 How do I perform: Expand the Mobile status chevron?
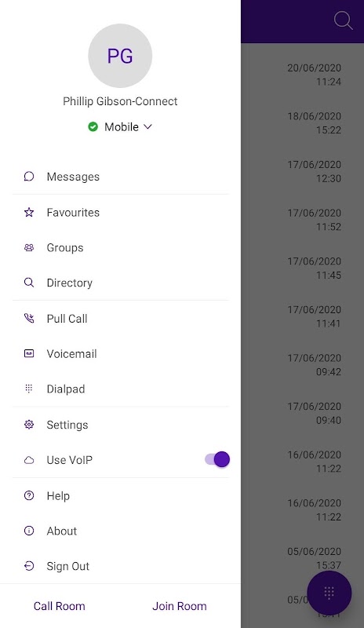(147, 127)
